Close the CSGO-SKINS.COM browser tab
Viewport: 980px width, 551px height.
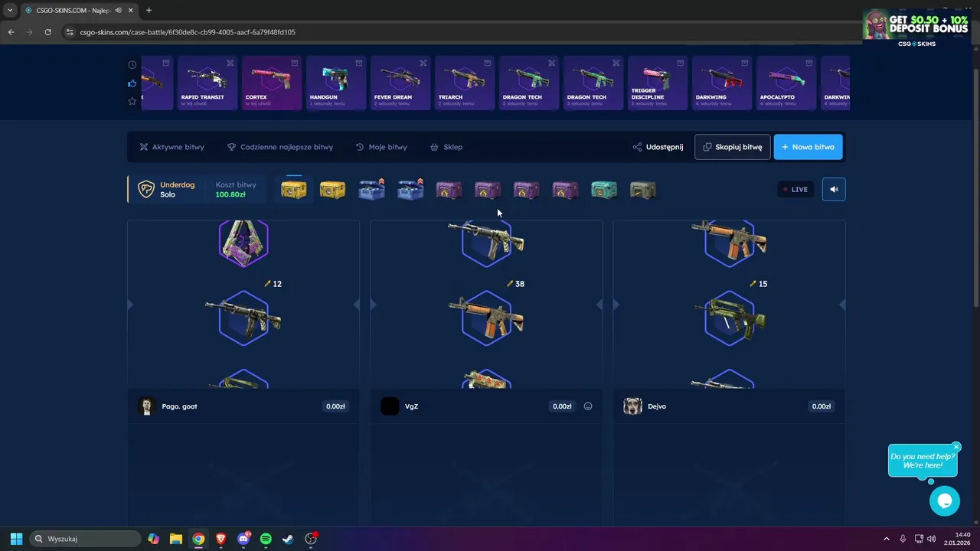tap(132, 10)
